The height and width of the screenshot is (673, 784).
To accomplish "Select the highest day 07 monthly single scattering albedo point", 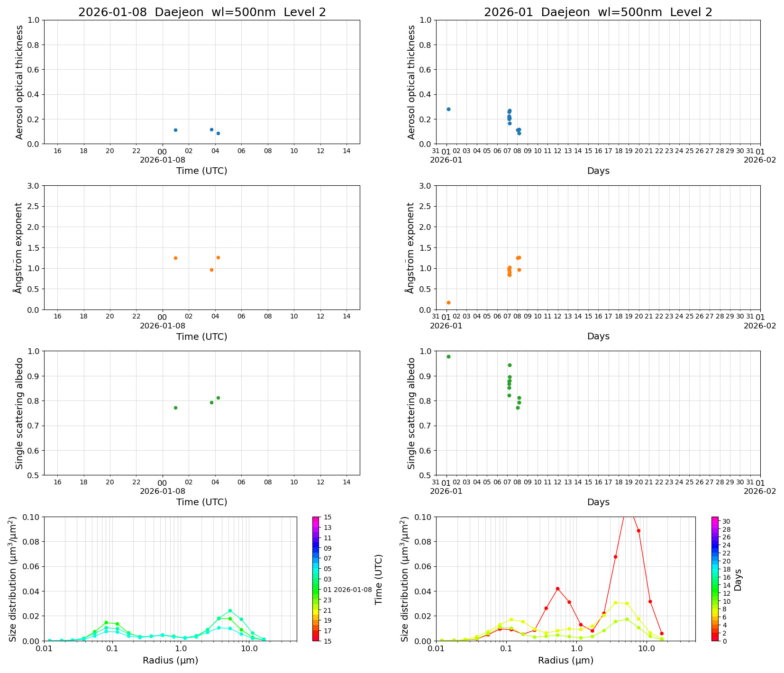I will point(510,365).
